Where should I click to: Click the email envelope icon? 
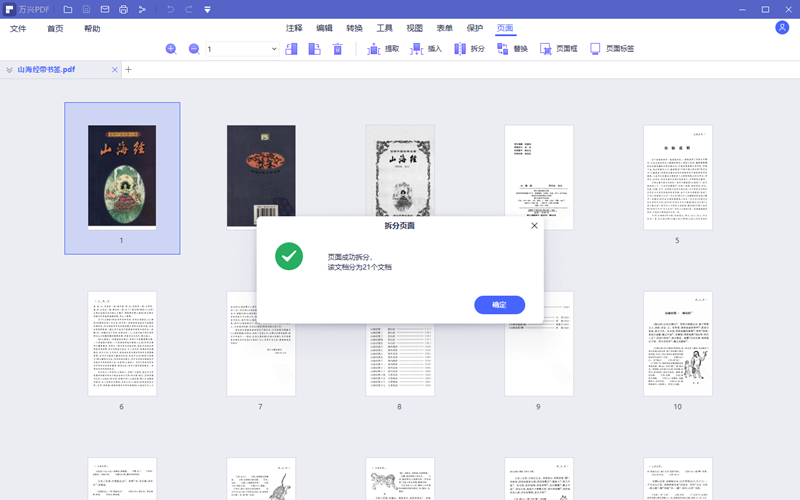[105, 9]
